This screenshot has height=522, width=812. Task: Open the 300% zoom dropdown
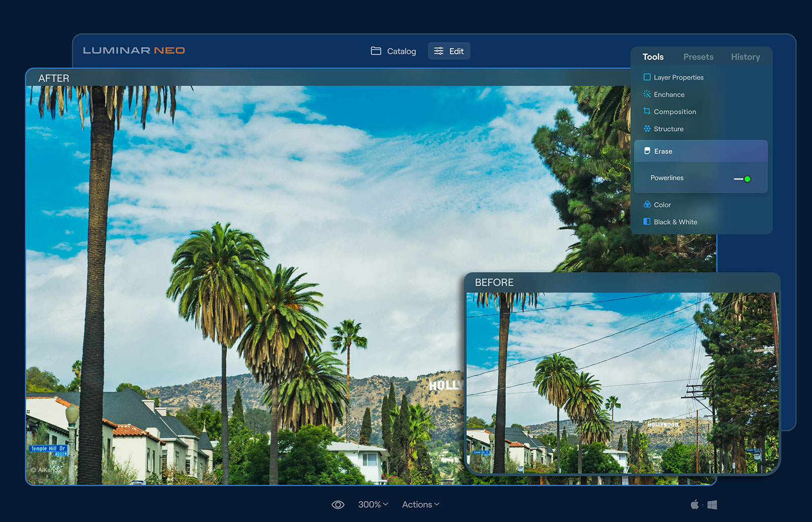pyautogui.click(x=373, y=504)
